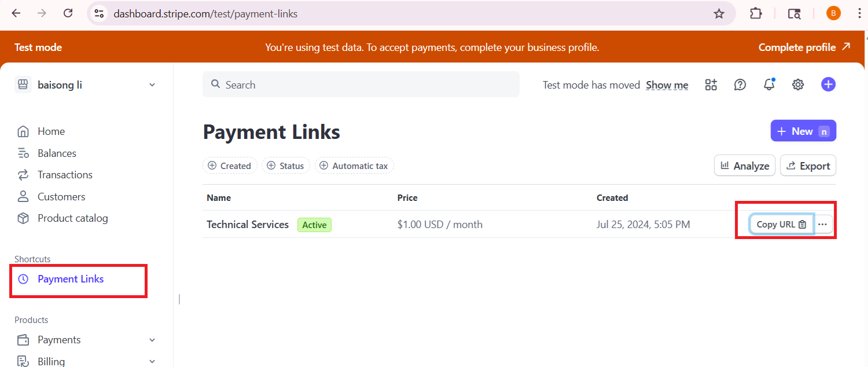Open the settings gear icon
868x367 pixels.
click(798, 85)
